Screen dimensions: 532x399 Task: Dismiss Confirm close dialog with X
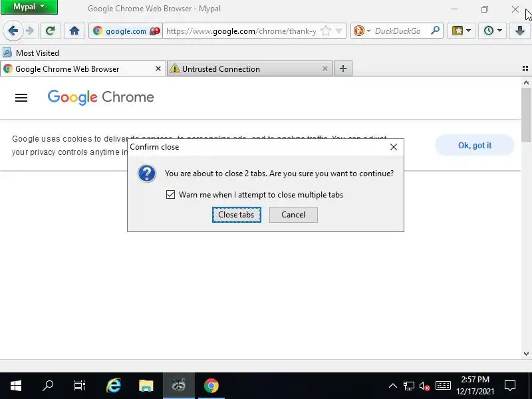(394, 147)
